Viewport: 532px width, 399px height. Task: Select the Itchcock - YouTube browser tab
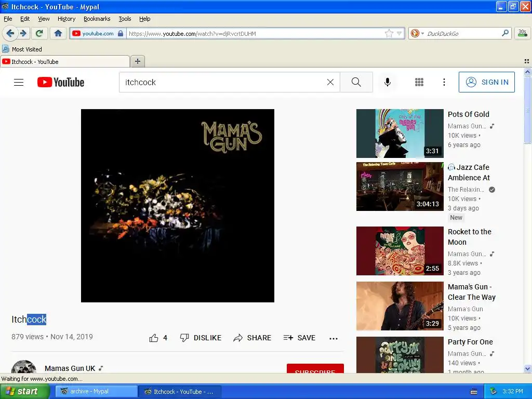[65, 61]
